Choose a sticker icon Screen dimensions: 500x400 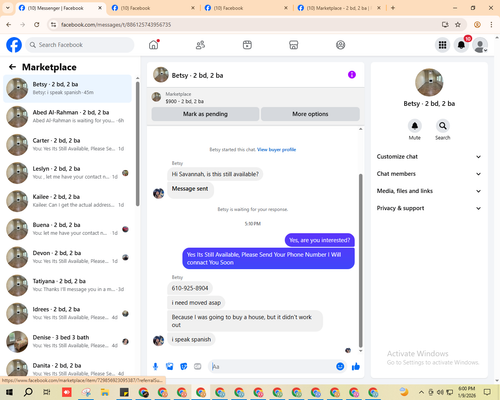click(184, 367)
